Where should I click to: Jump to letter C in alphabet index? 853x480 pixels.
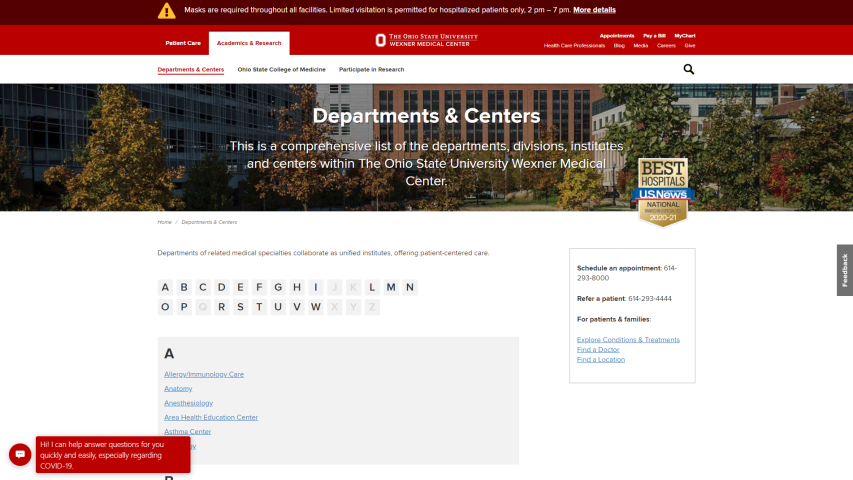[x=203, y=287]
